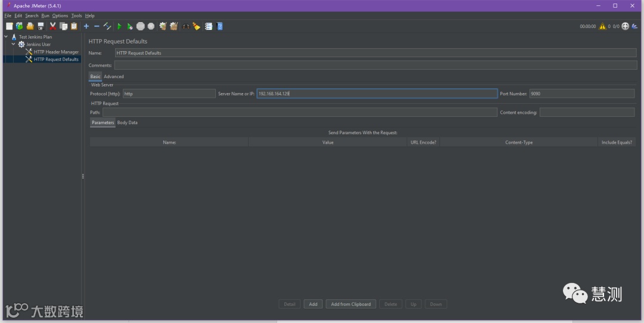Click the Name: column header in parameters table
The image size is (644, 323).
click(169, 142)
